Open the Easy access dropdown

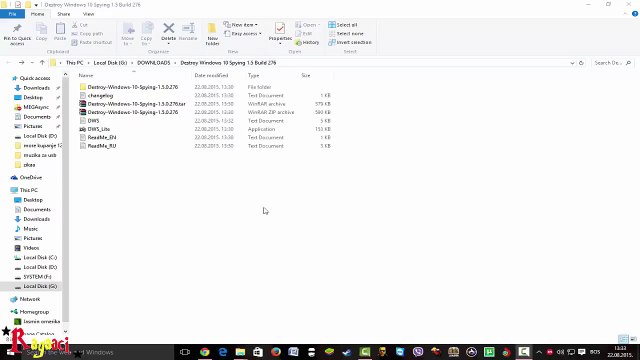pyautogui.click(x=242, y=33)
